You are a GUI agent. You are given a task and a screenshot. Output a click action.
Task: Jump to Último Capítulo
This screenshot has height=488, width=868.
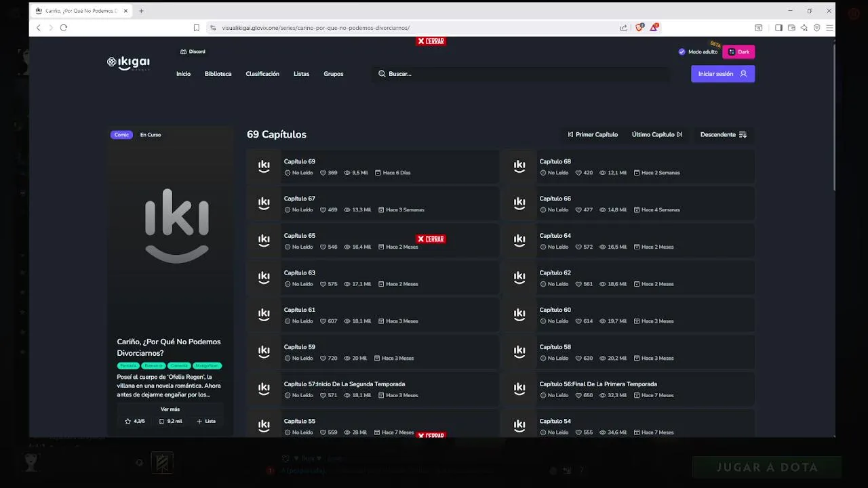click(657, 135)
